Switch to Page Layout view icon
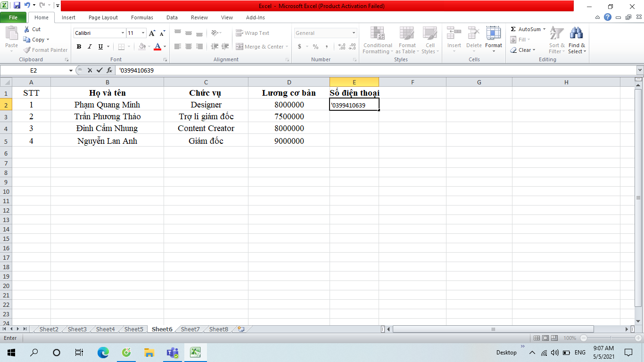The image size is (644, 362). [x=545, y=338]
